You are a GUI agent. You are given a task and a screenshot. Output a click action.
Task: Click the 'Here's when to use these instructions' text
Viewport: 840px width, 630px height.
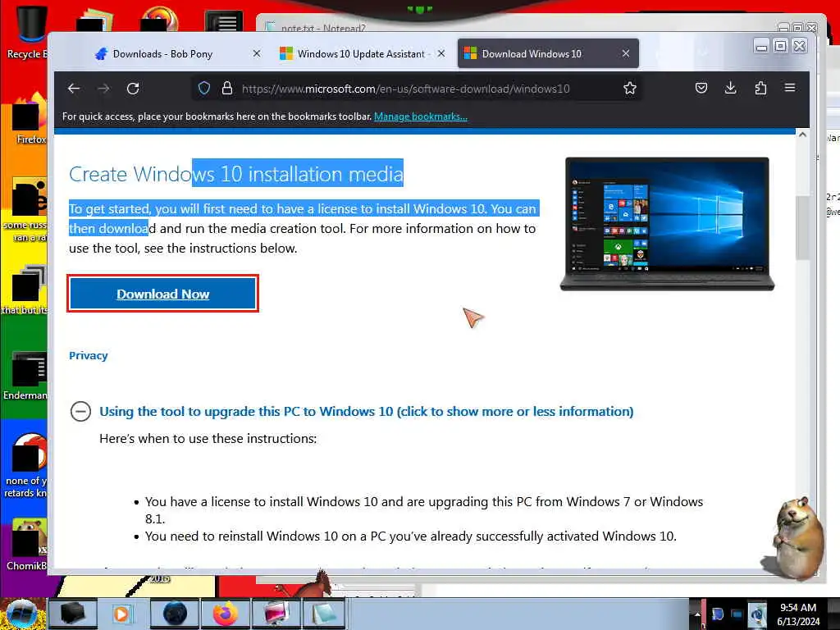click(208, 439)
